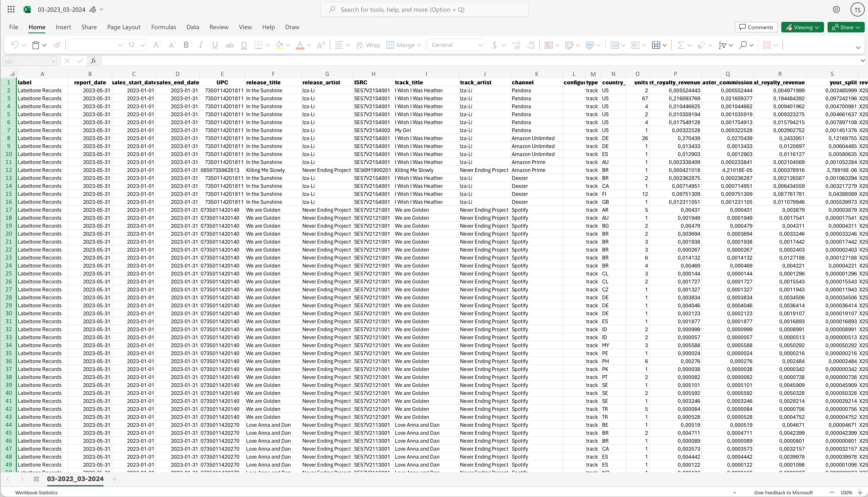
Task: Open the Data menu
Action: pyautogui.click(x=193, y=27)
